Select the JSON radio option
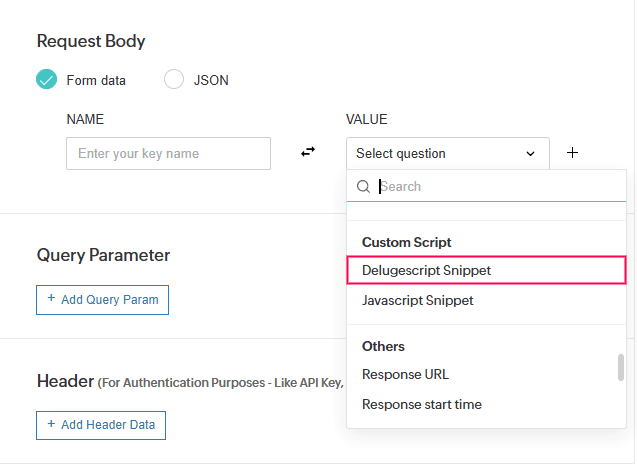The image size is (637, 465). (x=174, y=80)
